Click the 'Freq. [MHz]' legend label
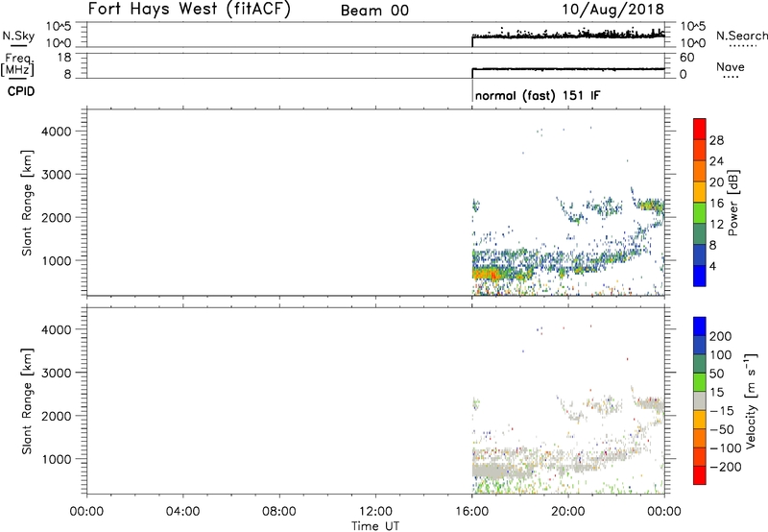Image resolution: width=768 pixels, height=532 pixels. [x=17, y=64]
